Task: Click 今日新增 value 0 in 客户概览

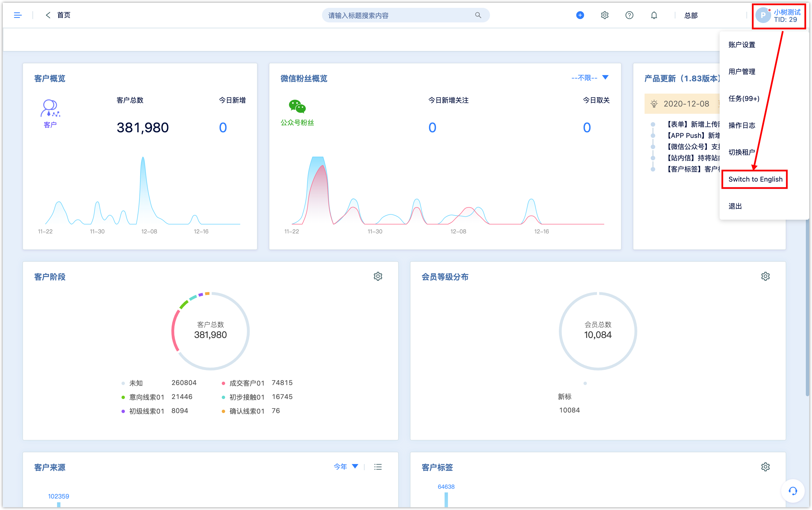Action: [223, 127]
